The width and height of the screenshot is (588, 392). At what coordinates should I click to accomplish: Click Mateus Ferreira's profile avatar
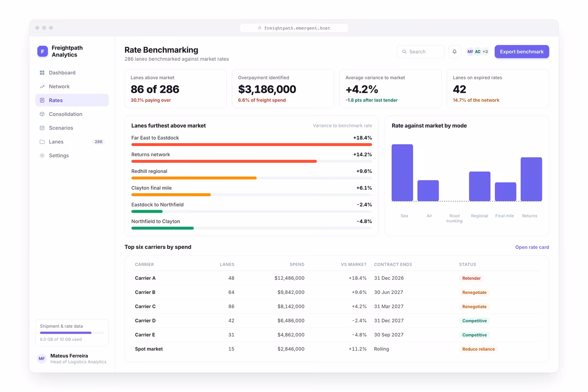click(x=42, y=359)
